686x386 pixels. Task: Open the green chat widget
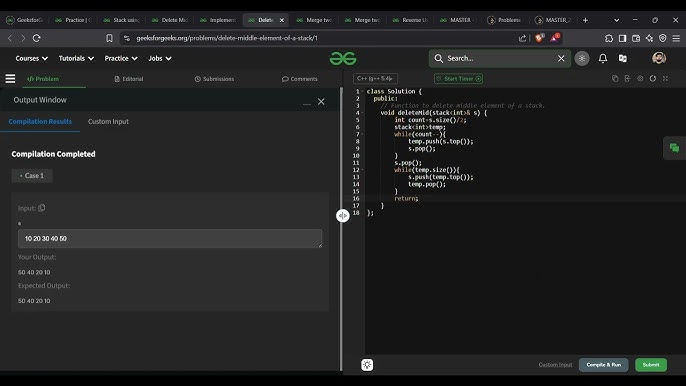tap(674, 148)
